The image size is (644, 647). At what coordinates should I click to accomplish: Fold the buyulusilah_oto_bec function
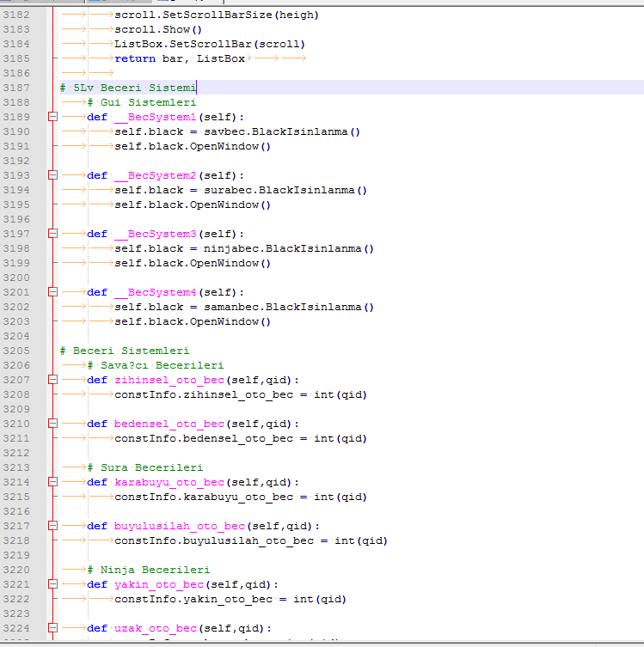52,526
